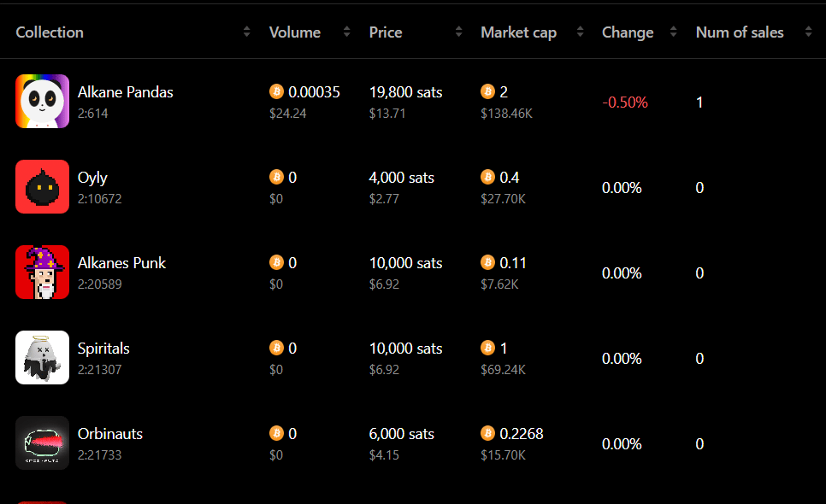The width and height of the screenshot is (826, 504).
Task: Select the Orbinauts collection avatar
Action: tap(42, 443)
